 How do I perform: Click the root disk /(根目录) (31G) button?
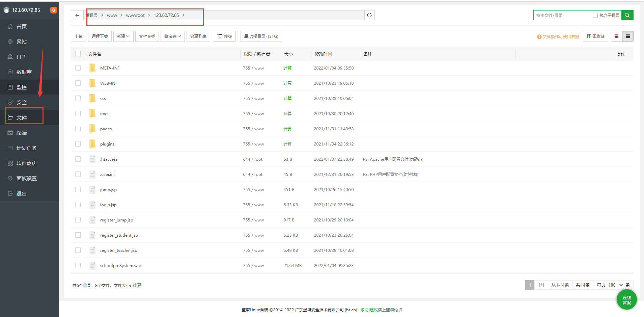261,36
